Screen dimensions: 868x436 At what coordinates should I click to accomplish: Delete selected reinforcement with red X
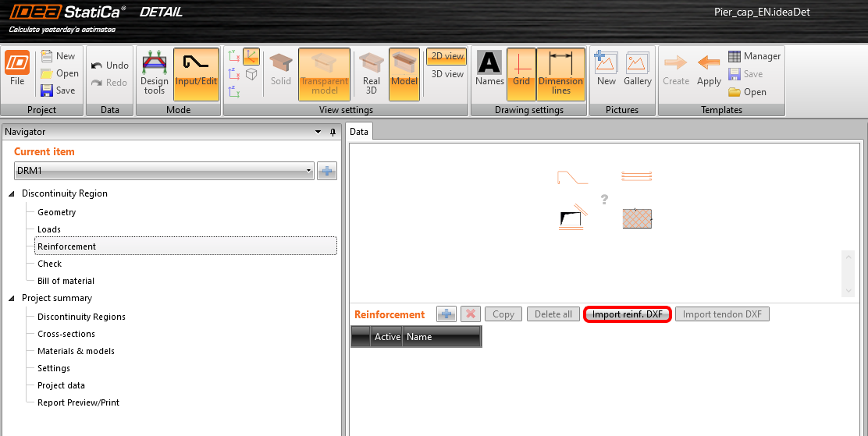point(471,314)
